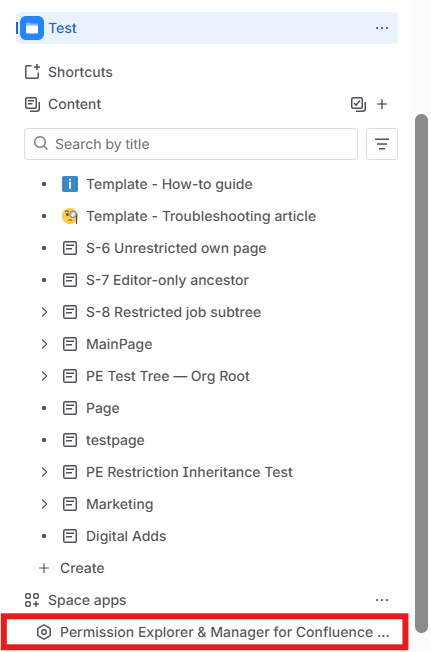Click the magnifier icon in search box
The image size is (431, 652).
click(41, 143)
